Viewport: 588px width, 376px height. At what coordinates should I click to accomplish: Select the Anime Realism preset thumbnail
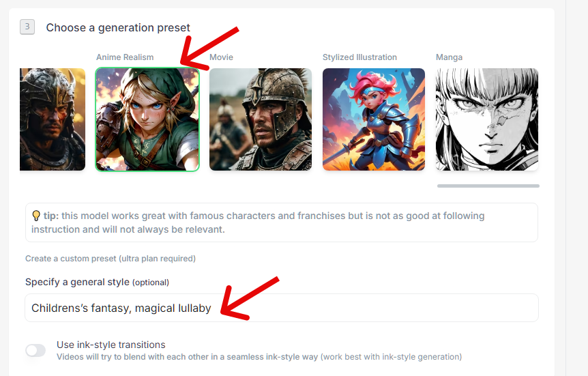pos(147,119)
